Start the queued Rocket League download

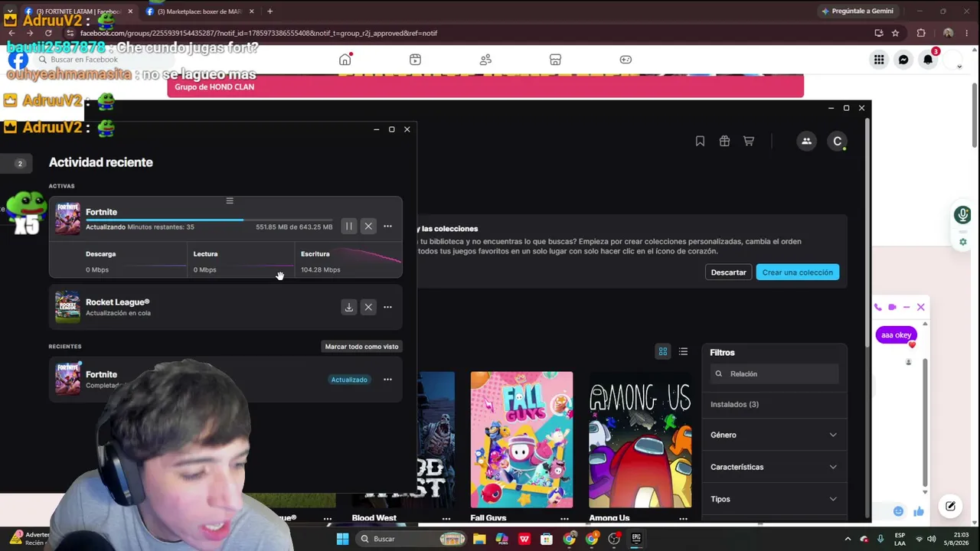click(x=348, y=308)
